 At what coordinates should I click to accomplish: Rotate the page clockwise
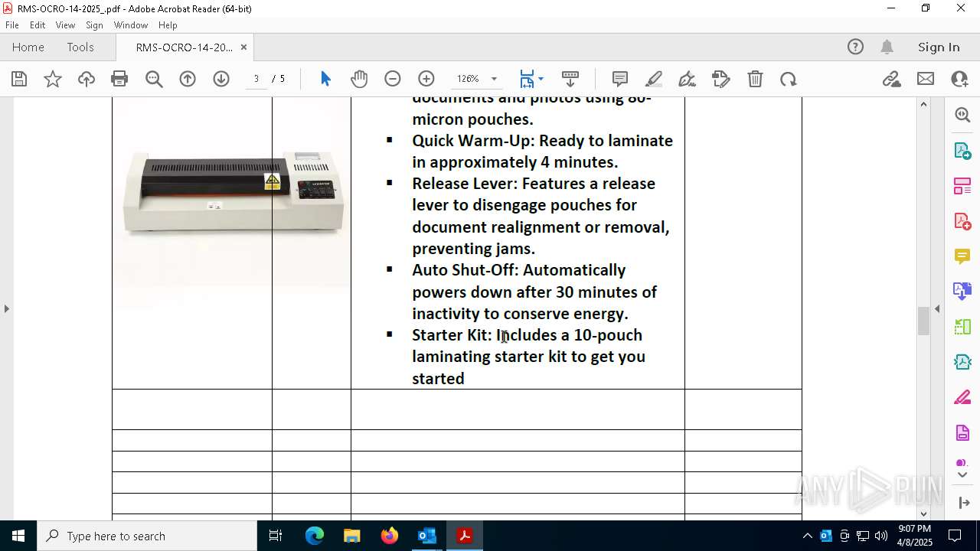tap(789, 79)
